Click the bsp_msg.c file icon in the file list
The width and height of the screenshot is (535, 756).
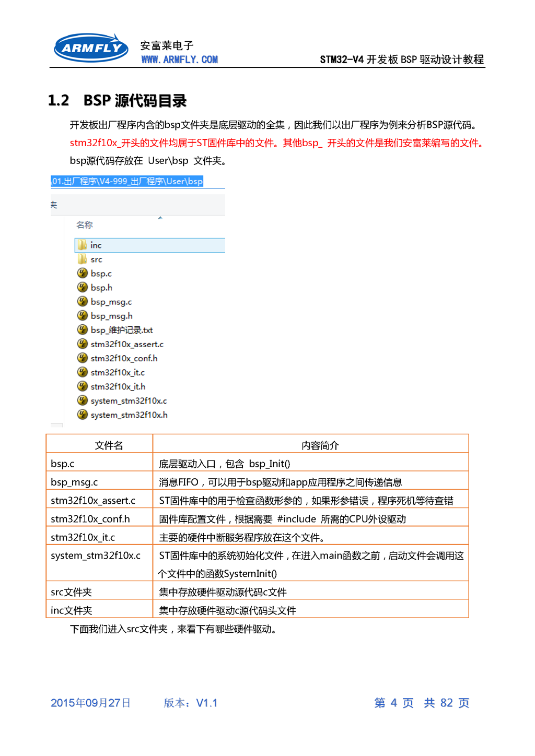pos(82,301)
